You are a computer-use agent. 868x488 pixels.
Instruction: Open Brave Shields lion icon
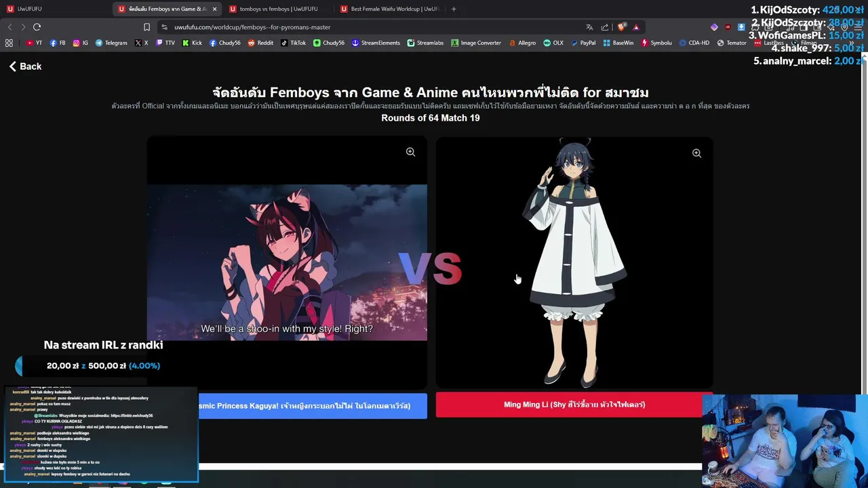621,27
